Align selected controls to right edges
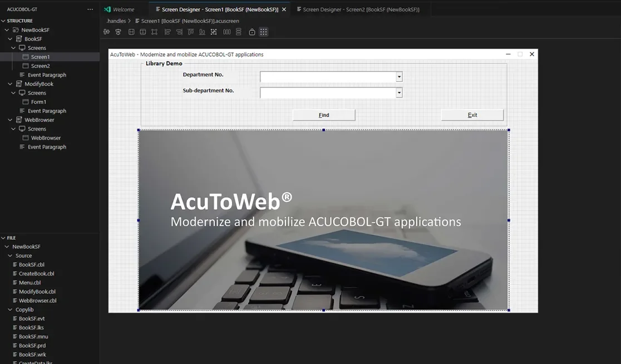 [x=179, y=32]
